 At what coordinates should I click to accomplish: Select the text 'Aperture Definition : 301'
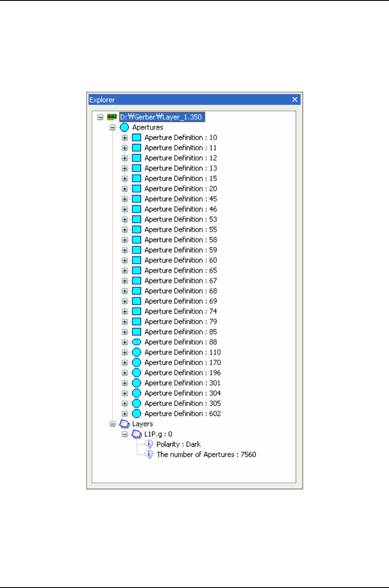(x=183, y=383)
